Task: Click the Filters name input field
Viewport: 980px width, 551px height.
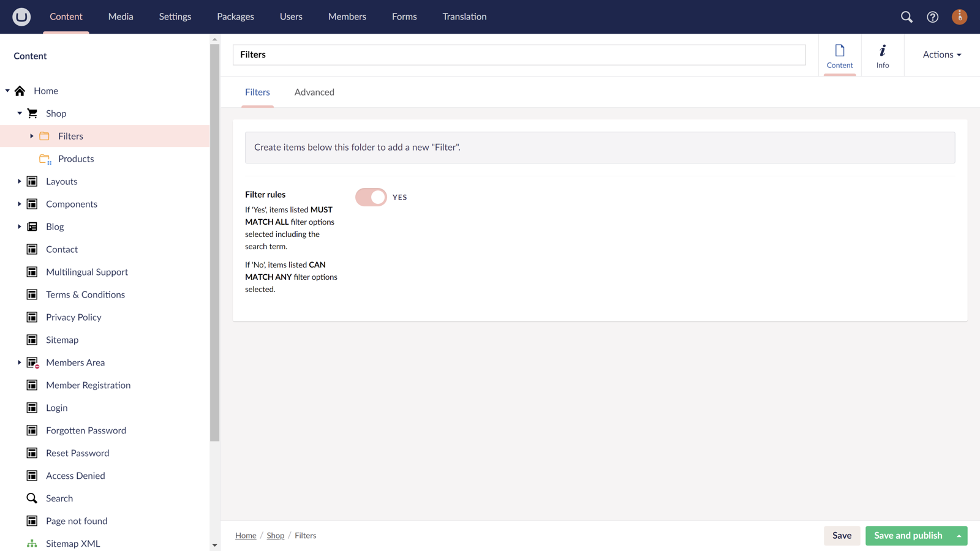Action: pos(519,54)
